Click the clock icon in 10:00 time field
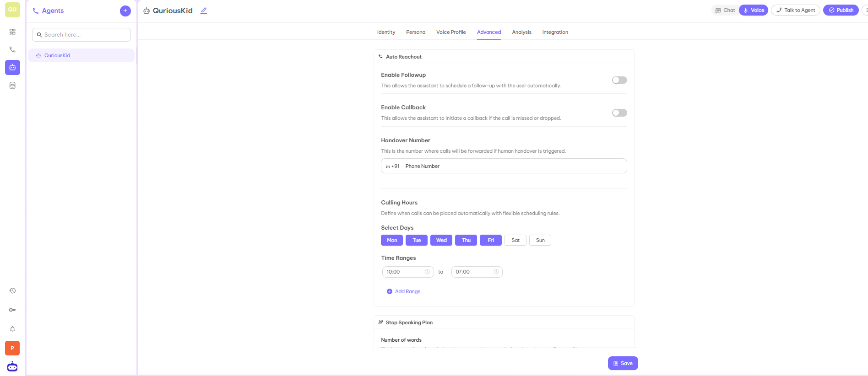This screenshot has width=868, height=376. pyautogui.click(x=427, y=272)
